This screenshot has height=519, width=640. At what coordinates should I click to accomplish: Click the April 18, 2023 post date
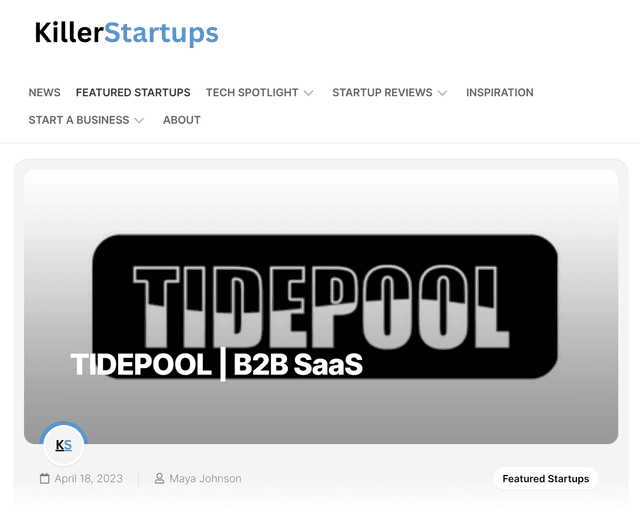(89, 478)
